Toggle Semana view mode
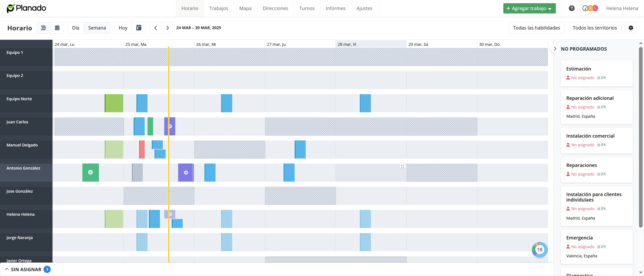The width and height of the screenshot is (644, 276). point(97,28)
